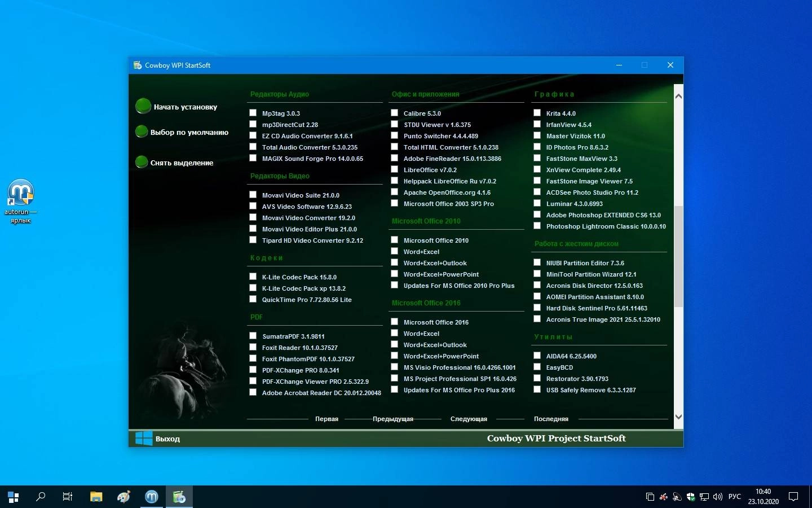The image size is (812, 508).
Task: Click MiniTool Partition Wizard 12.1 label
Action: click(592, 274)
